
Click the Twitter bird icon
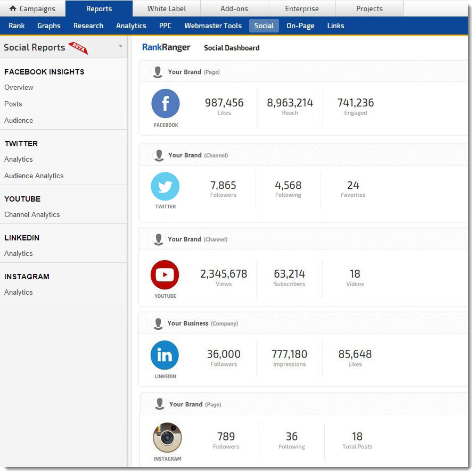[x=165, y=186]
